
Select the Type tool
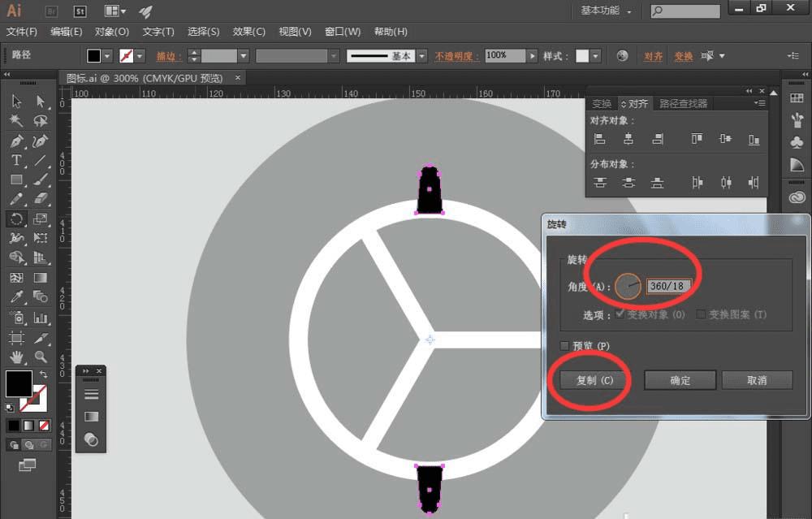(16, 161)
